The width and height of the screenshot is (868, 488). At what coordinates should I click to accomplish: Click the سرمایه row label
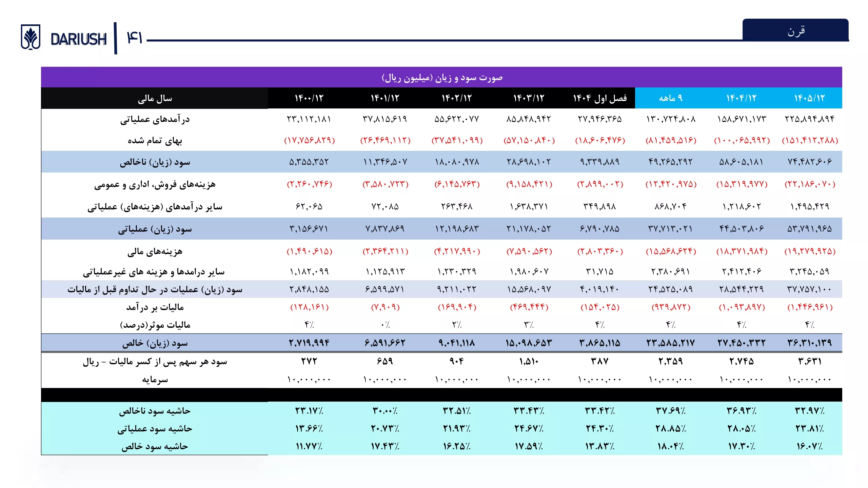tap(155, 379)
